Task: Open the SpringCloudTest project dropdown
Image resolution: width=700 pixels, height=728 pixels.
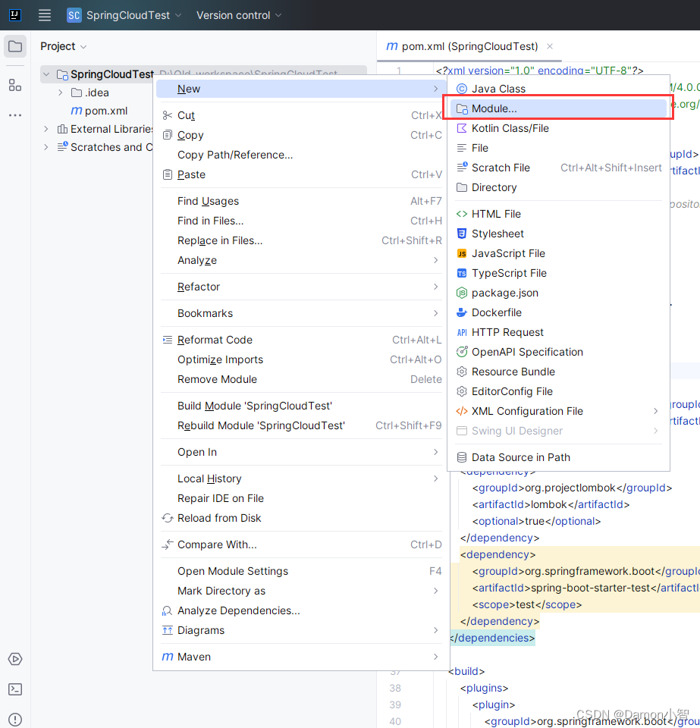Action: pyautogui.click(x=124, y=15)
